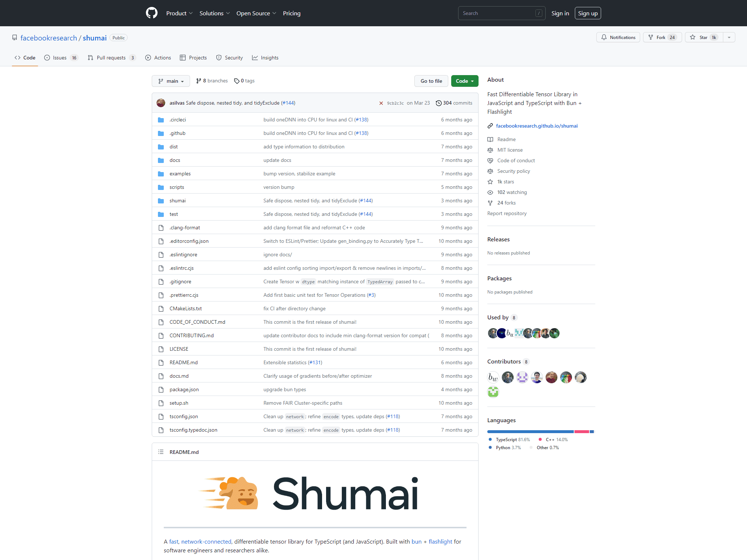Screen dimensions: 747x560
Task: View the 304 commits history
Action: (x=454, y=103)
